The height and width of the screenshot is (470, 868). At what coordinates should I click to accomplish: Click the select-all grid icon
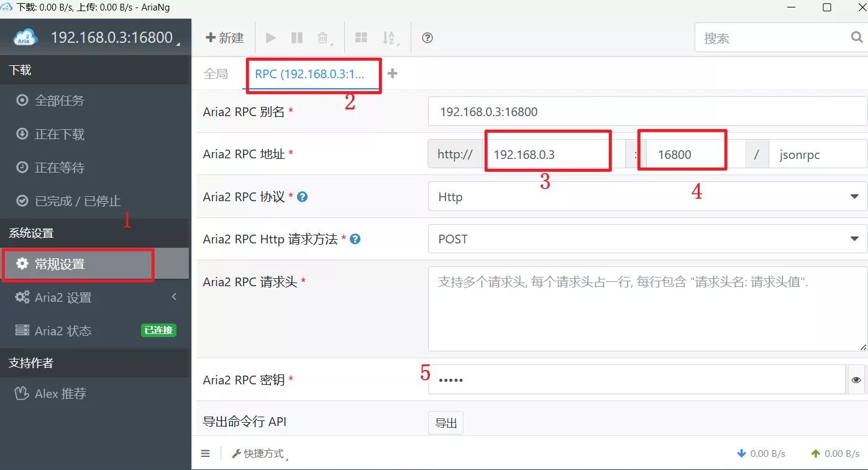click(x=361, y=38)
